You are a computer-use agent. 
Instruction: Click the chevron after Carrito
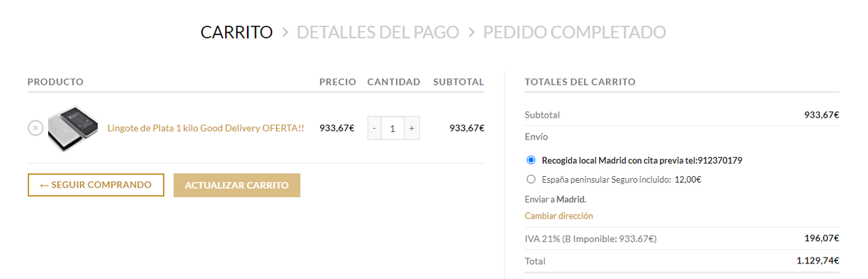point(285,32)
